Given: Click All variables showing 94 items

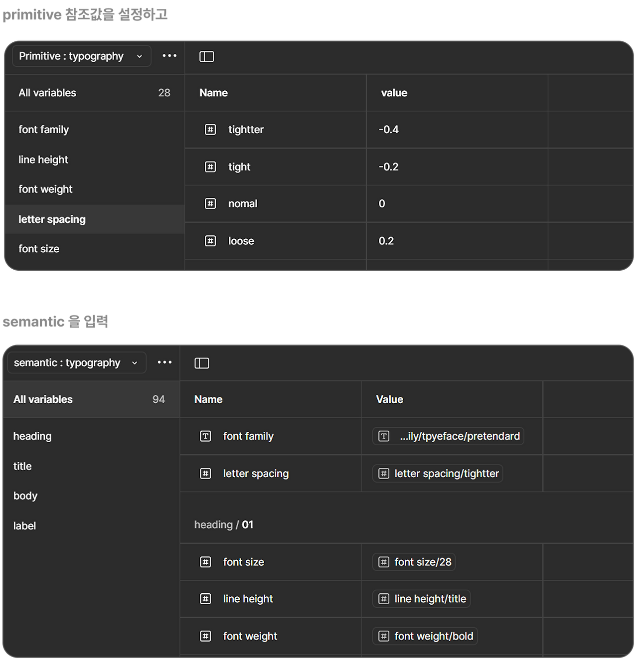Looking at the screenshot, I should 43,399.
